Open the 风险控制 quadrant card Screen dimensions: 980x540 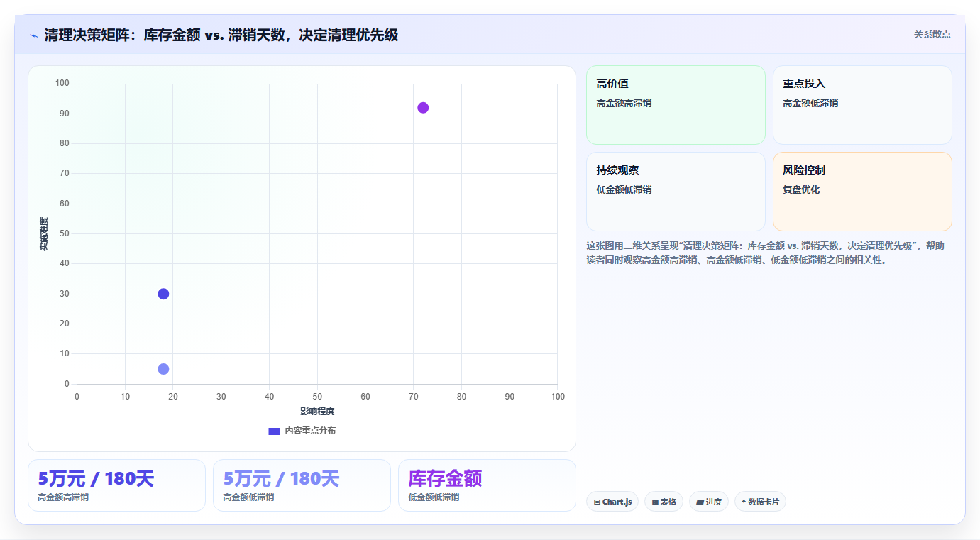862,192
